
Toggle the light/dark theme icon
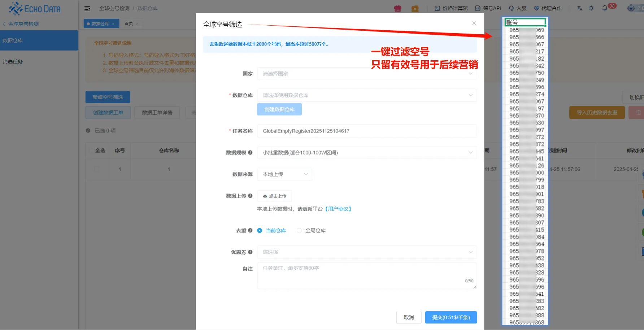click(591, 8)
